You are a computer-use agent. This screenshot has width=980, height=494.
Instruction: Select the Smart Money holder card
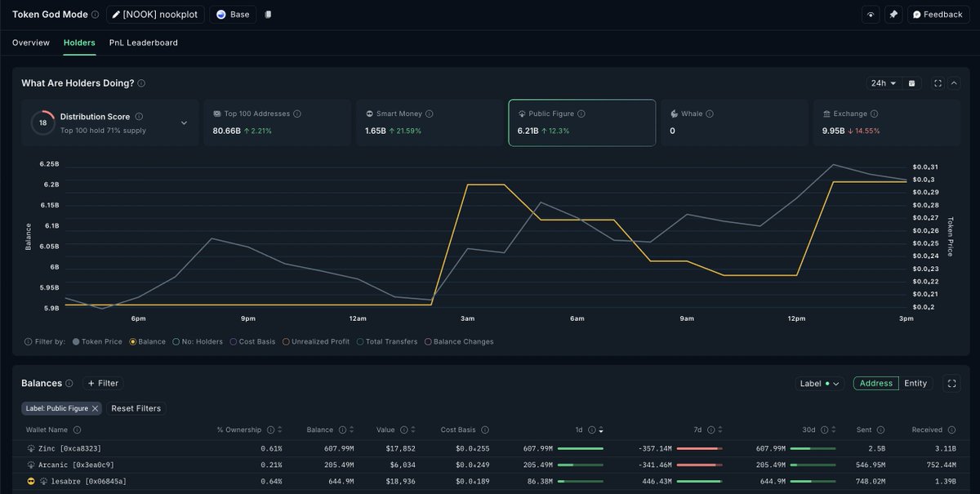(x=430, y=122)
